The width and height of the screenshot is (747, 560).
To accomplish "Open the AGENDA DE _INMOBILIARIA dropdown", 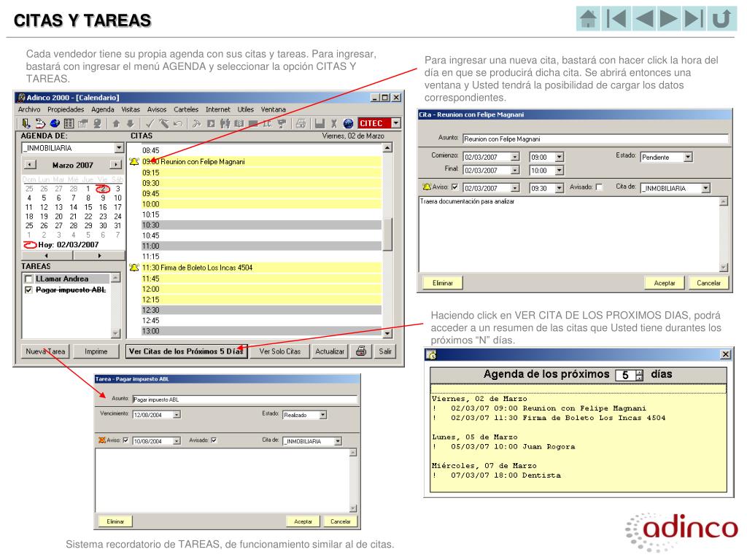I will (x=119, y=148).
